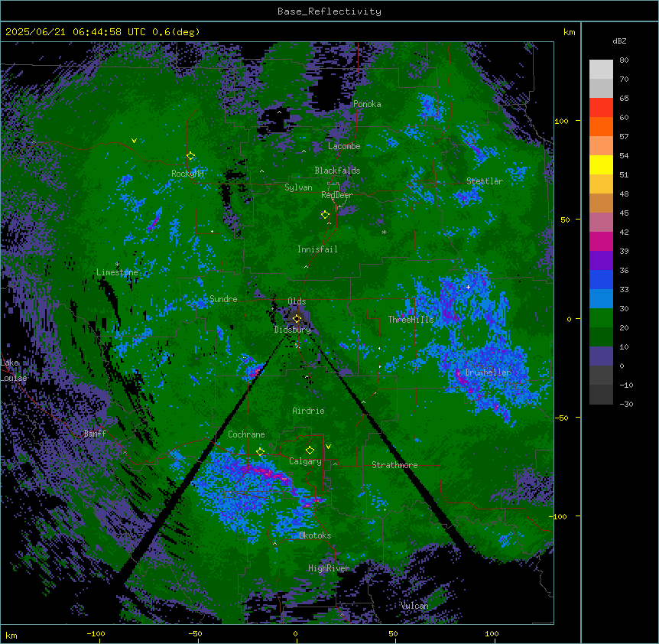
Task: Pick the bright green 20-30 dBZ swatch
Action: (601, 318)
